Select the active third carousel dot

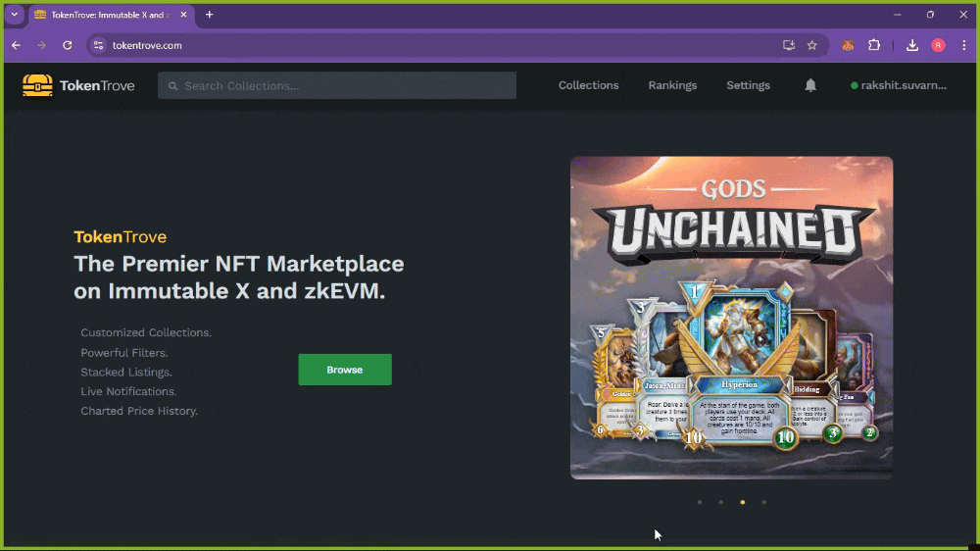[743, 502]
